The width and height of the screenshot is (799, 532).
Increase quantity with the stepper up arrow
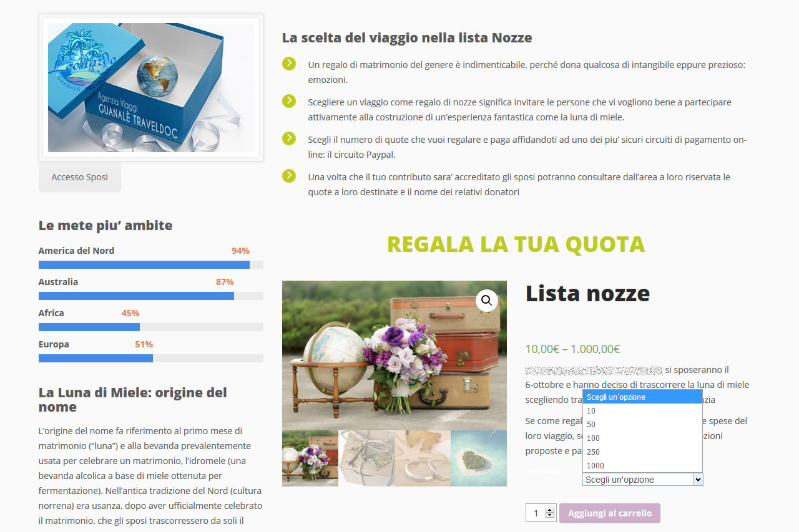pyautogui.click(x=550, y=510)
